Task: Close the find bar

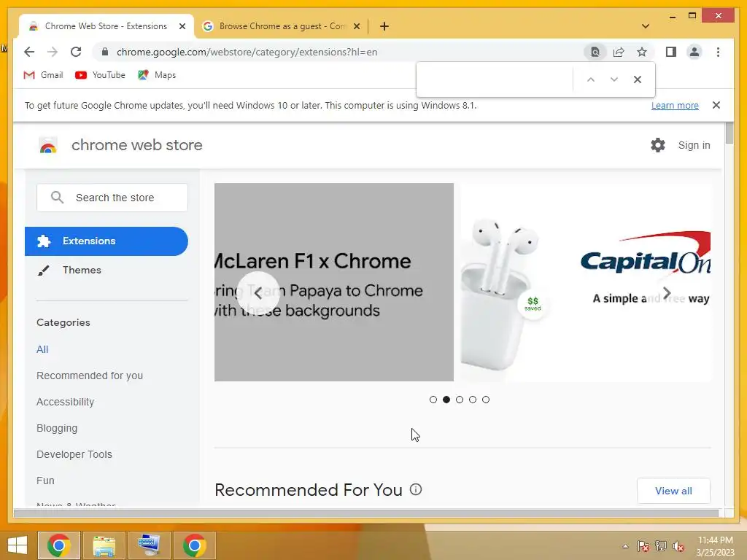Action: point(638,79)
